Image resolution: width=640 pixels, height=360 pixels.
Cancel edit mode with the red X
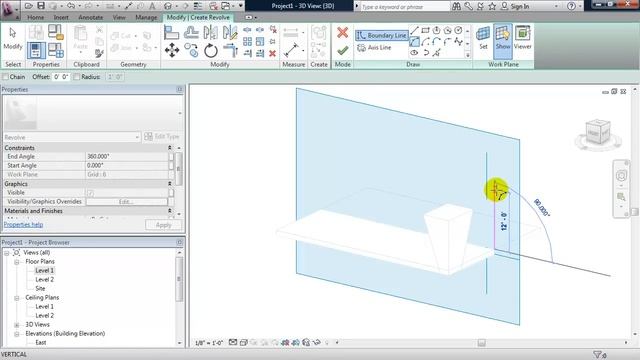coord(342,32)
